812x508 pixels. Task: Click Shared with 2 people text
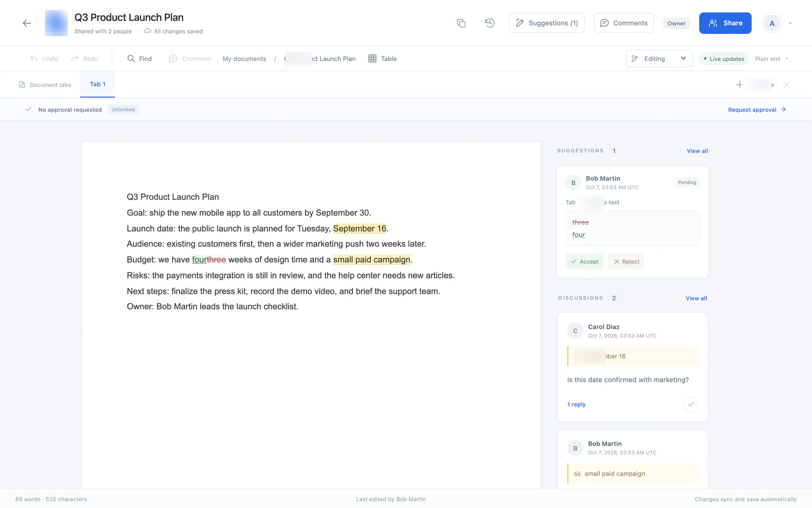(x=103, y=31)
